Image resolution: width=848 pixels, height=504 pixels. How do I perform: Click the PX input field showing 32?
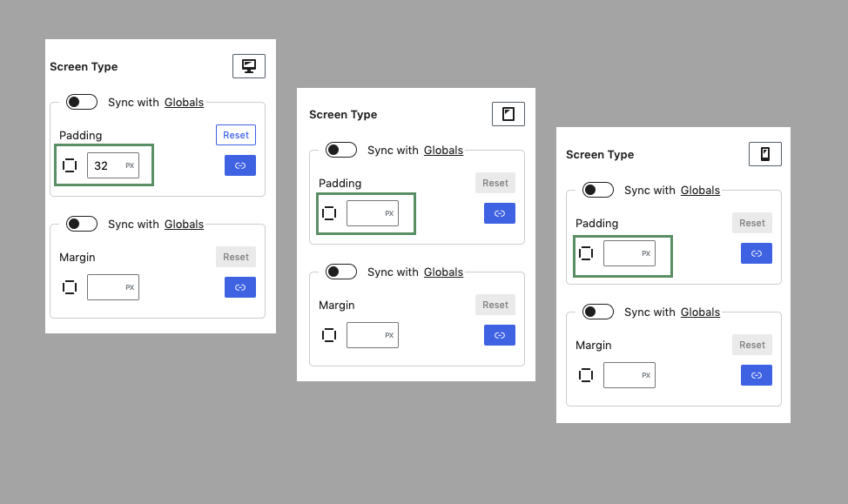point(112,165)
